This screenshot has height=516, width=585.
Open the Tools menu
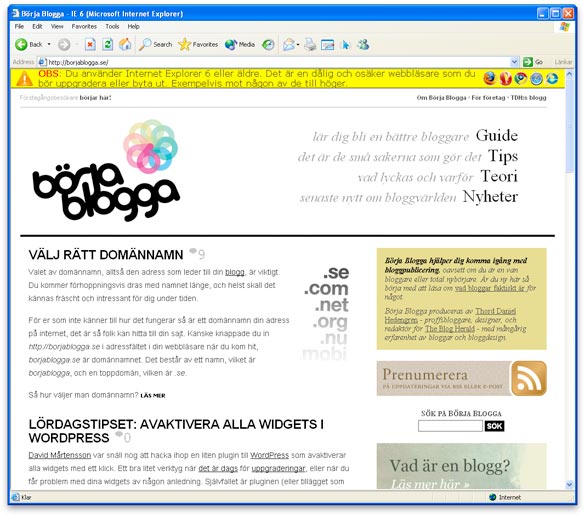(112, 26)
